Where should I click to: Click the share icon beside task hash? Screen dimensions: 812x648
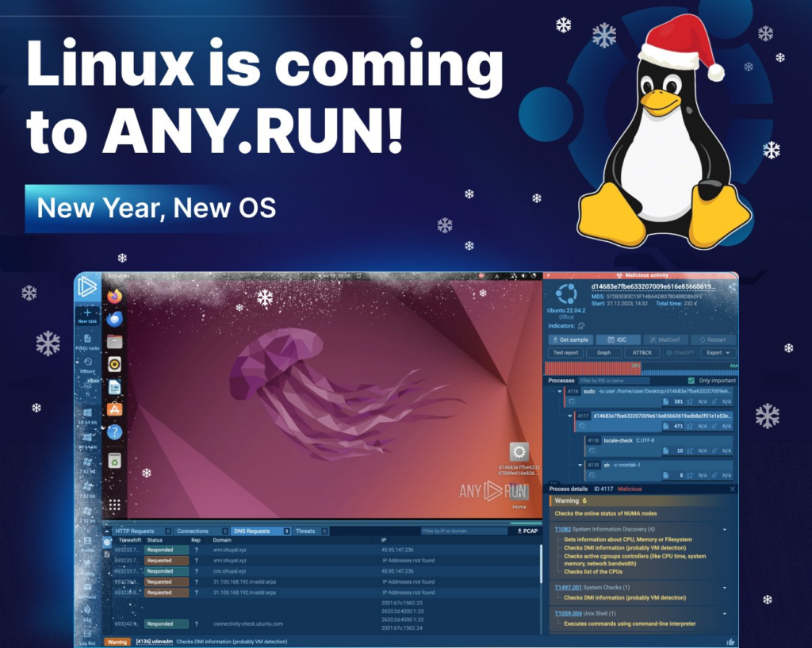point(732,287)
